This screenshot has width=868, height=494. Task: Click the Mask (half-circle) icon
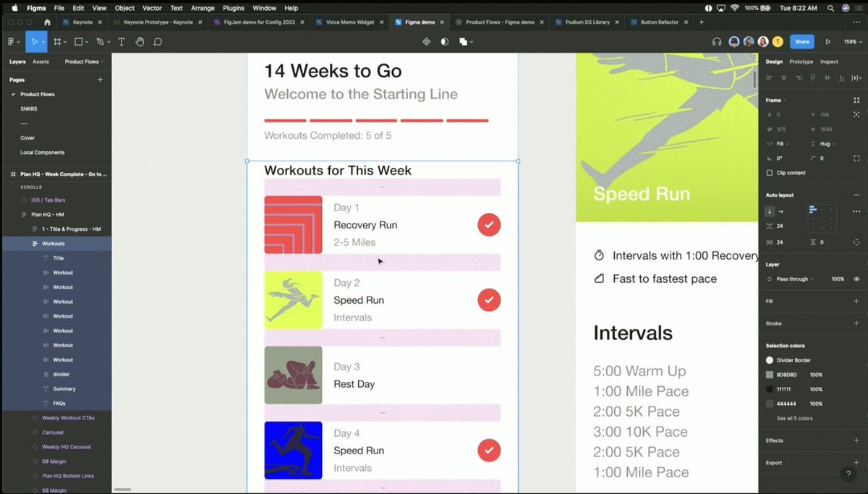(x=444, y=42)
